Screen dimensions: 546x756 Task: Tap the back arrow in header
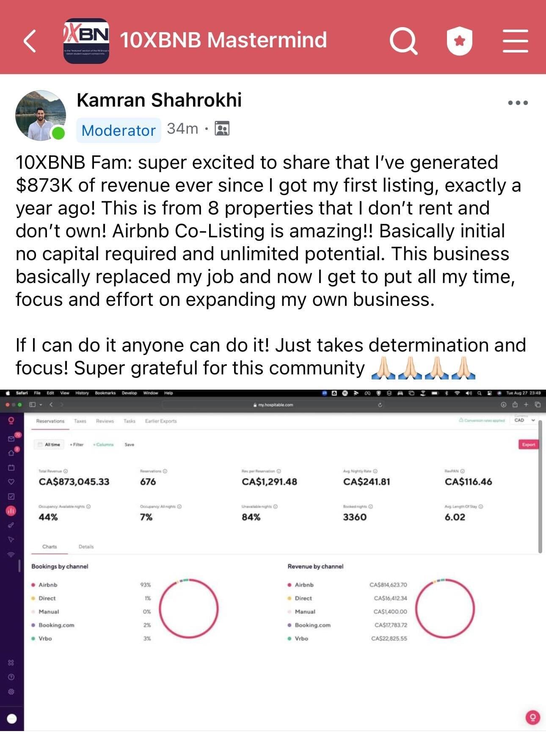(x=30, y=41)
